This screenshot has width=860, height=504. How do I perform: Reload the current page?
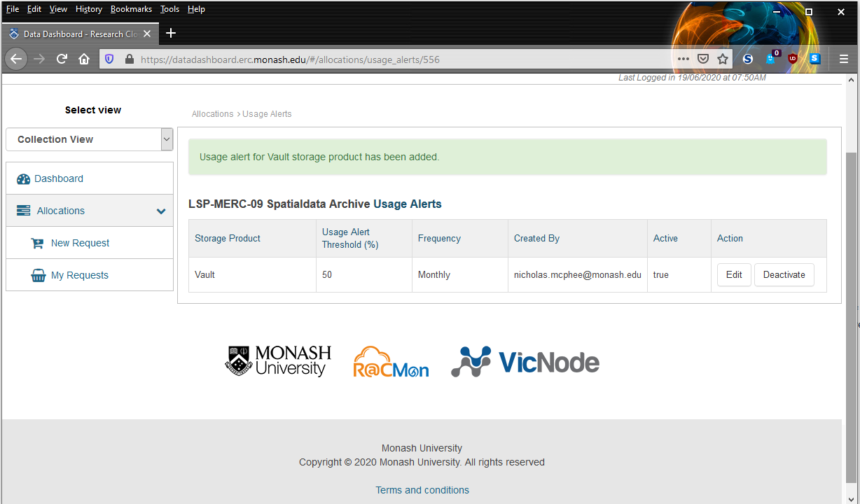pos(62,59)
